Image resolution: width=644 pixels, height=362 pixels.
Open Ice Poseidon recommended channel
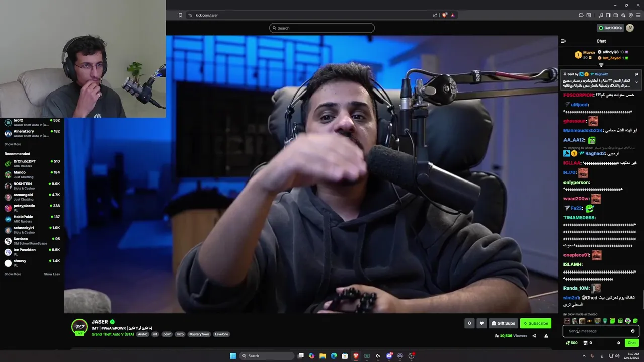32,252
